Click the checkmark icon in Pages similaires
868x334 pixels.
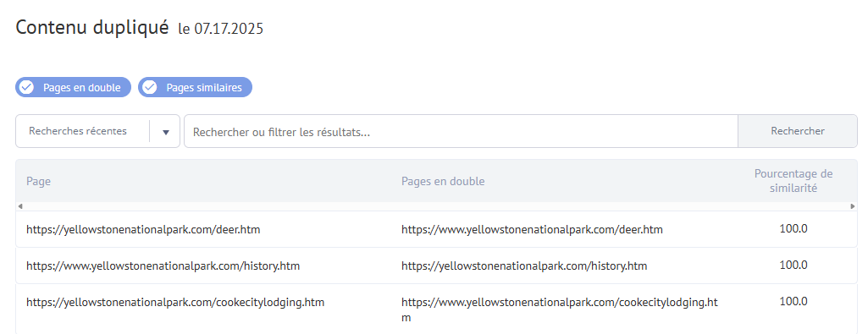149,87
